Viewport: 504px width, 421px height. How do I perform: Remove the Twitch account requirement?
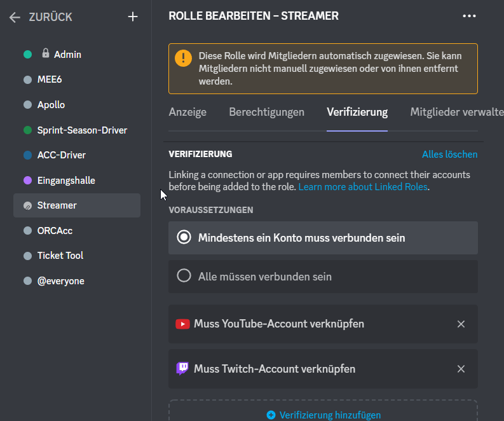[x=461, y=369]
